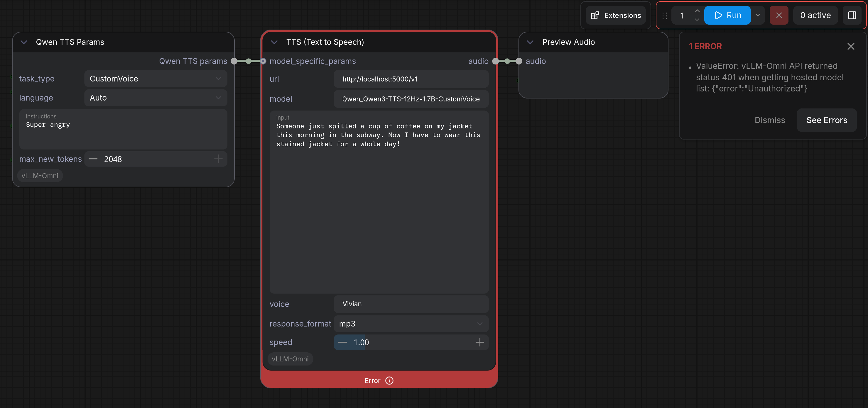Open the Run options dropdown arrow
This screenshot has height=408, width=868.
757,15
